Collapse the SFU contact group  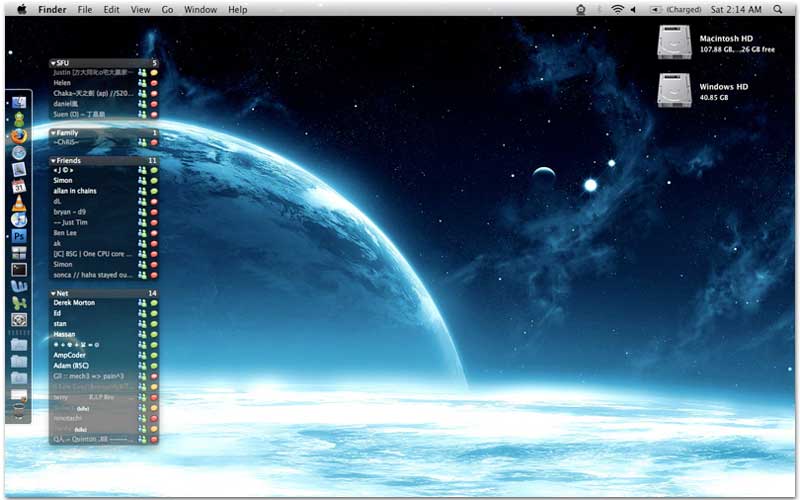pyautogui.click(x=53, y=63)
